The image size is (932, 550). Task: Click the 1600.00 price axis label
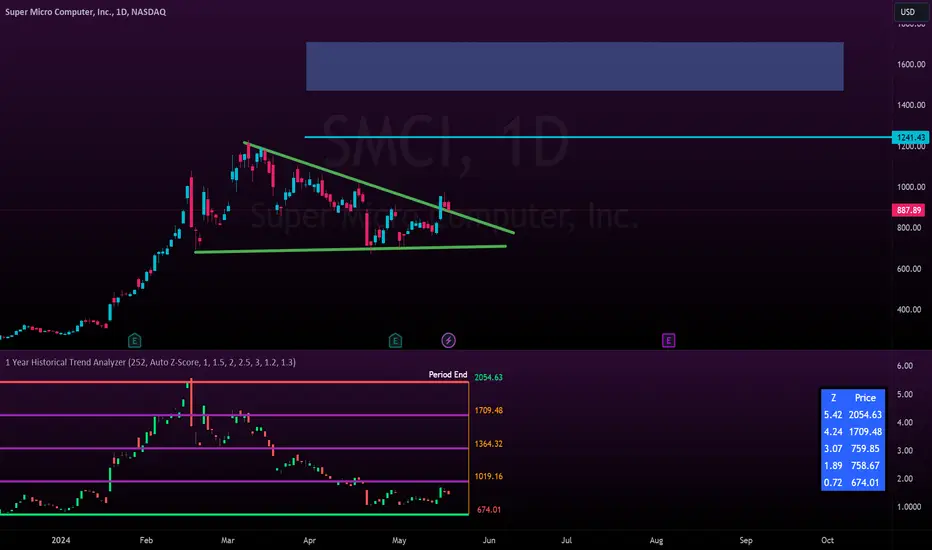(911, 64)
